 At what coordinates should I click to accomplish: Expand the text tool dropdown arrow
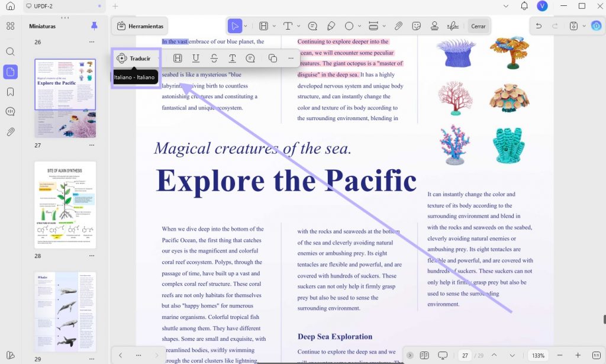coord(298,26)
